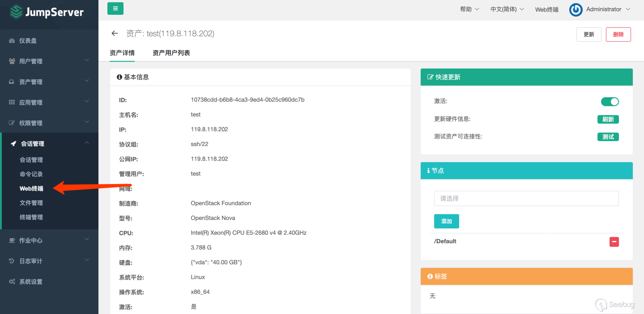Expand the 日志审计 menu chevron

coord(87,260)
